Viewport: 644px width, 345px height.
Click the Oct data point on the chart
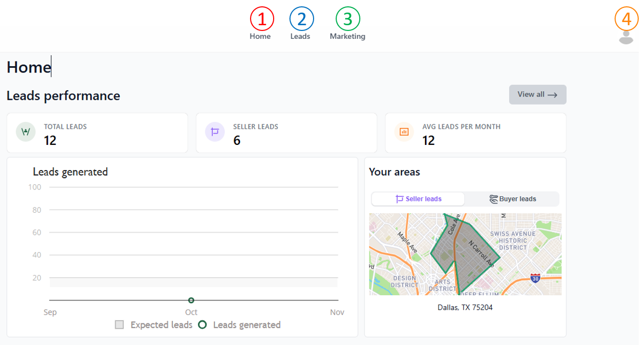pyautogui.click(x=191, y=300)
